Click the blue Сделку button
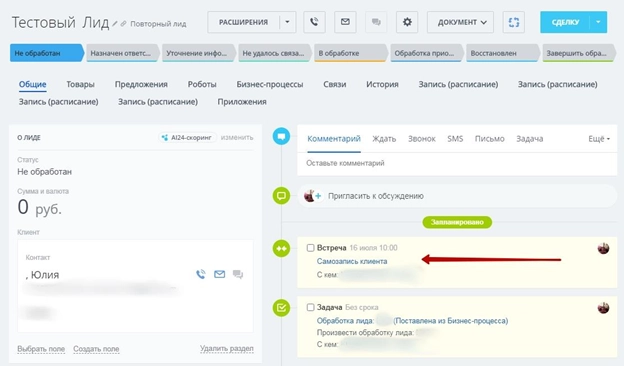Screen dimensions: 624x366 coord(565,22)
